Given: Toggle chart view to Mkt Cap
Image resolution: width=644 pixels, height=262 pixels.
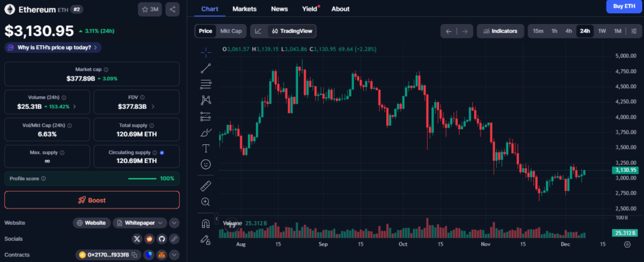Looking at the screenshot, I should pyautogui.click(x=231, y=31).
